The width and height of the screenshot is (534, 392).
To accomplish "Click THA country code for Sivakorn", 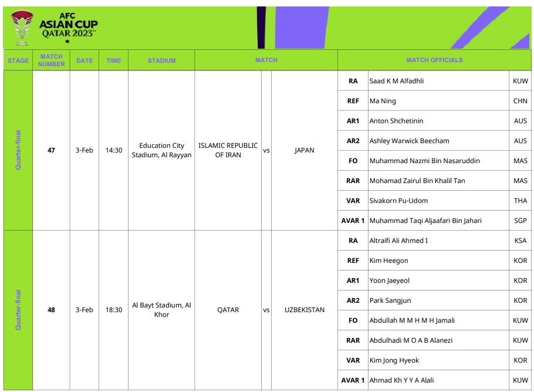I will (521, 201).
